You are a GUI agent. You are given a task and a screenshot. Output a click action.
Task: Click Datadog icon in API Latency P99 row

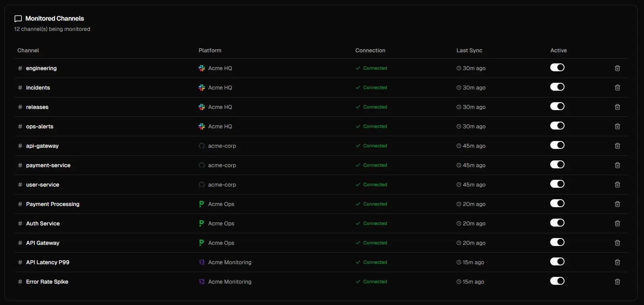coord(202,262)
